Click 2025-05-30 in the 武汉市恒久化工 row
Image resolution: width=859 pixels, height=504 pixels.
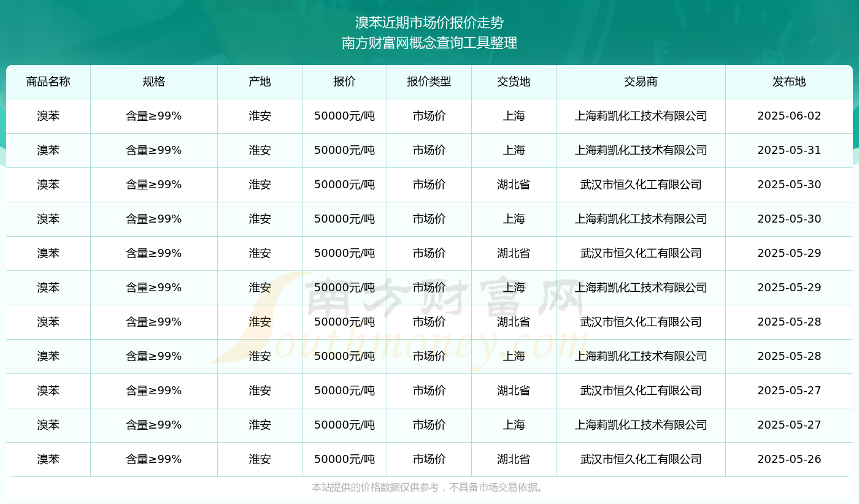790,185
